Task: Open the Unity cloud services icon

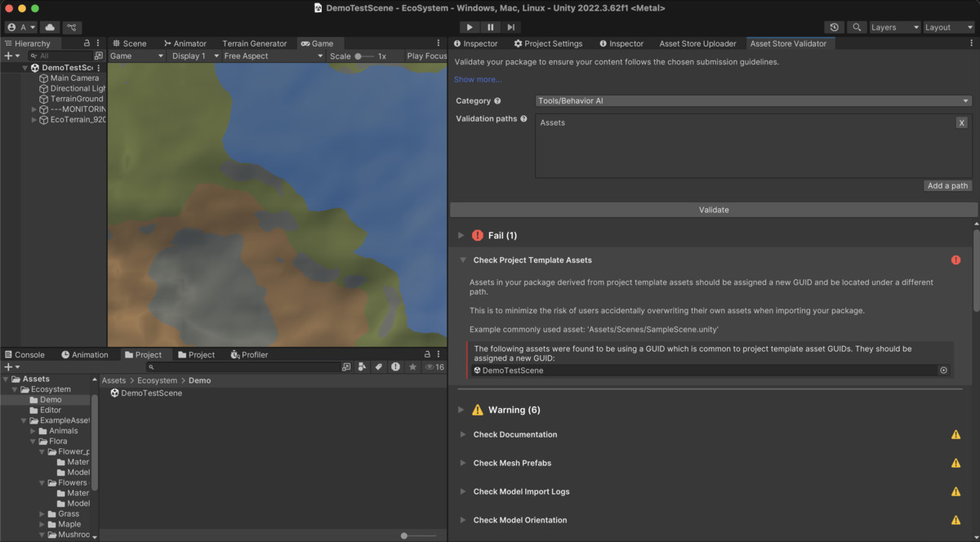Action: [x=49, y=27]
